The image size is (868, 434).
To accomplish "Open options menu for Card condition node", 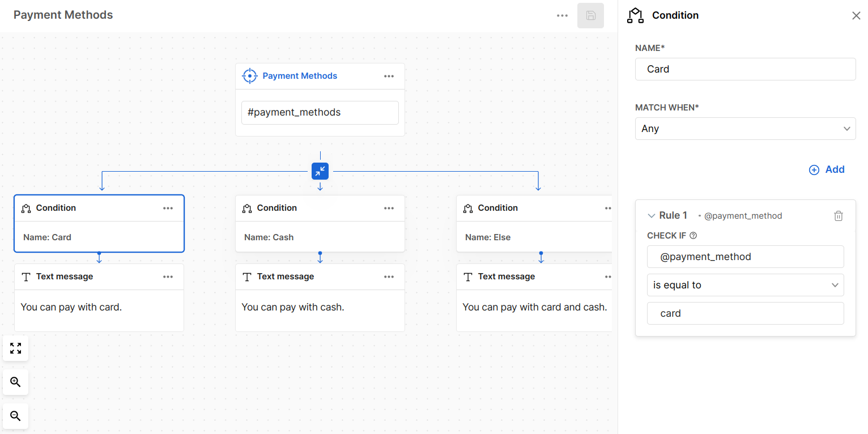I will 168,208.
